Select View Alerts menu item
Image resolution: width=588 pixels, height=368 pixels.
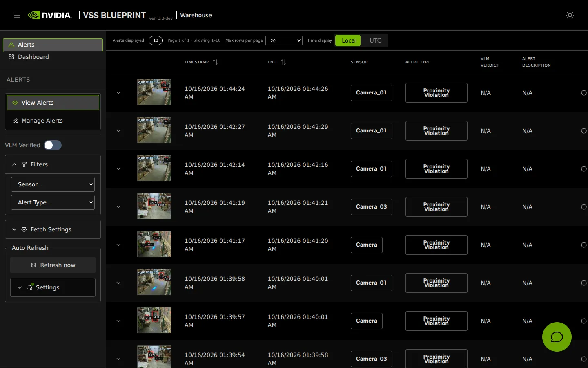(53, 103)
